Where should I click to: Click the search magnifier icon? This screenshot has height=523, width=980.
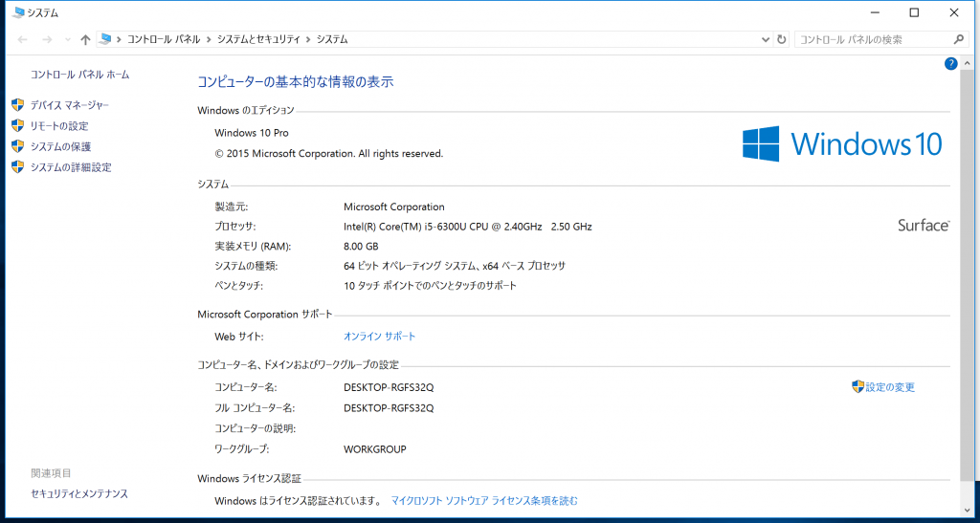tap(959, 39)
